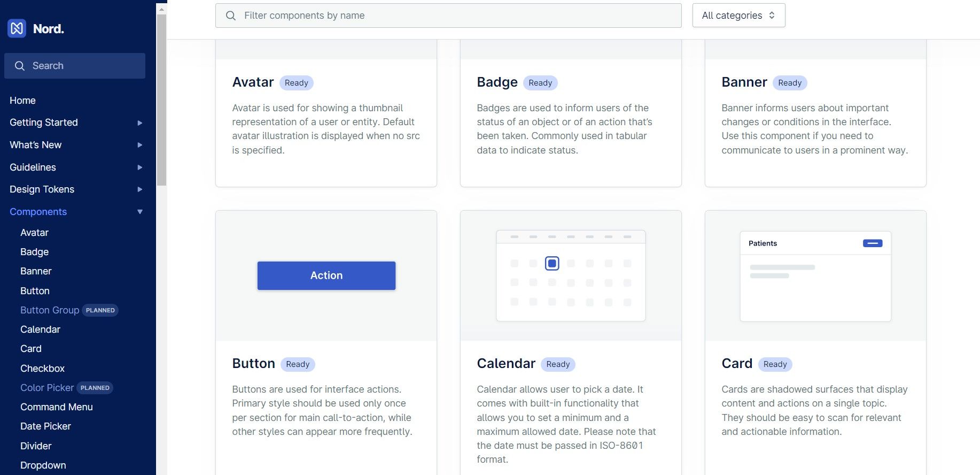Open the Button component card title
This screenshot has width=980, height=475.
pyautogui.click(x=253, y=364)
